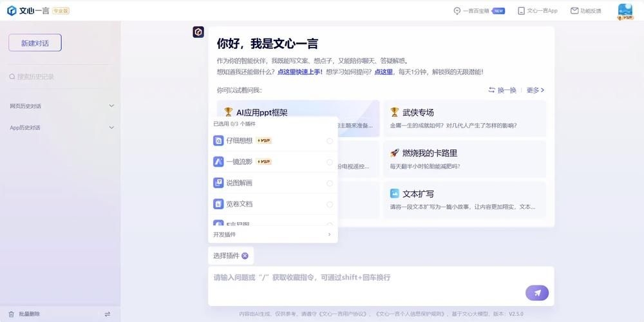
Task: Focus the 搜索历史记录 search field
Action: pos(59,77)
